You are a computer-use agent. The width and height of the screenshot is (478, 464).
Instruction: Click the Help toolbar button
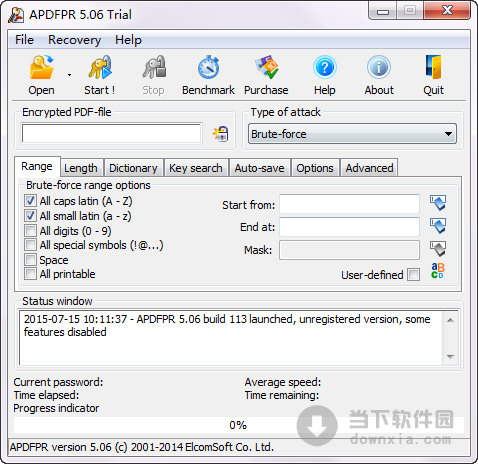(325, 75)
